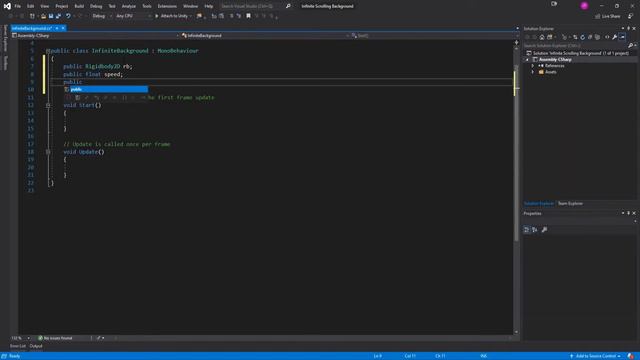This screenshot has height=360, width=640.
Task: Open the InfiniteBackground class navigation dropdown
Action: [265, 36]
